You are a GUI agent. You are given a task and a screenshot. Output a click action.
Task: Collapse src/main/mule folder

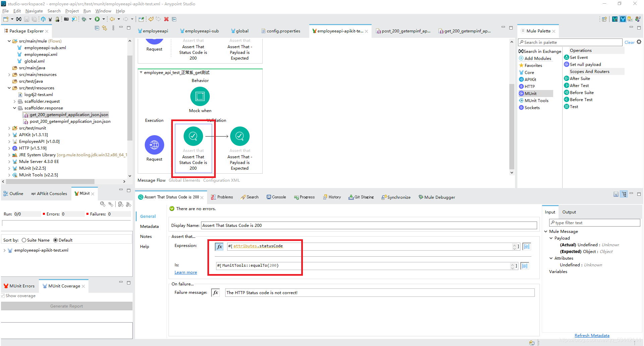coord(9,41)
